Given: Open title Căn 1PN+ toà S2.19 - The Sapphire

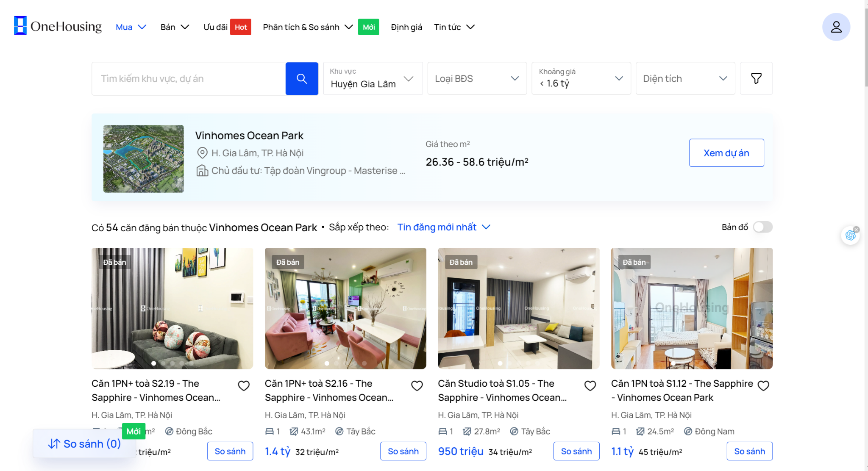Looking at the screenshot, I should (156, 391).
